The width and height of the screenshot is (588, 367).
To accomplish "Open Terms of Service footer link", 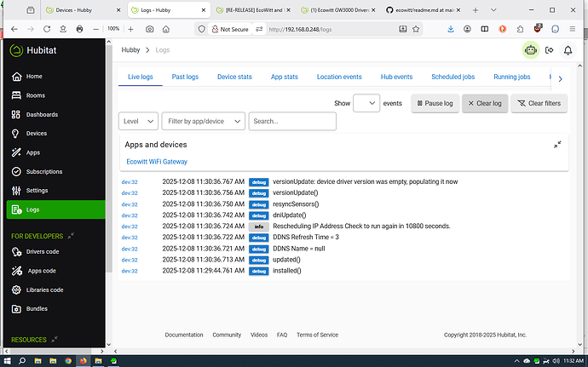I will (x=317, y=335).
